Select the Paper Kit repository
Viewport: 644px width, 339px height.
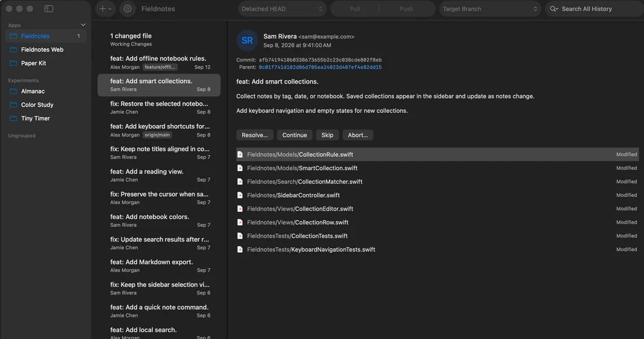tap(46, 63)
